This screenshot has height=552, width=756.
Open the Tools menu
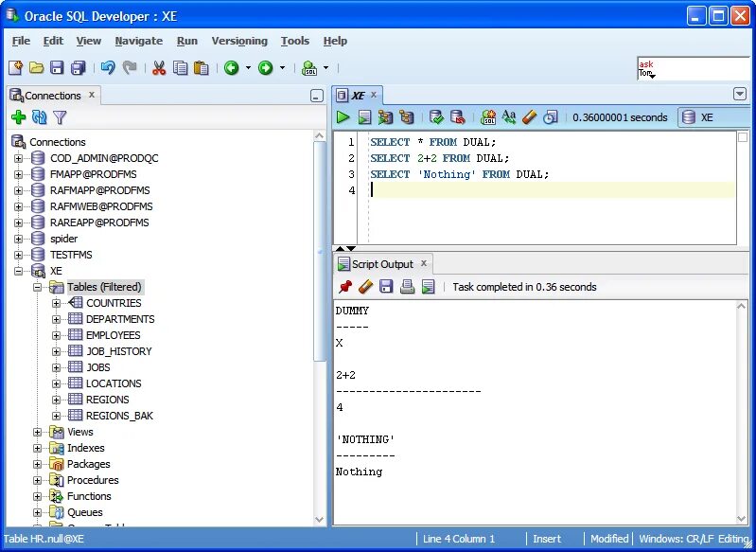295,41
